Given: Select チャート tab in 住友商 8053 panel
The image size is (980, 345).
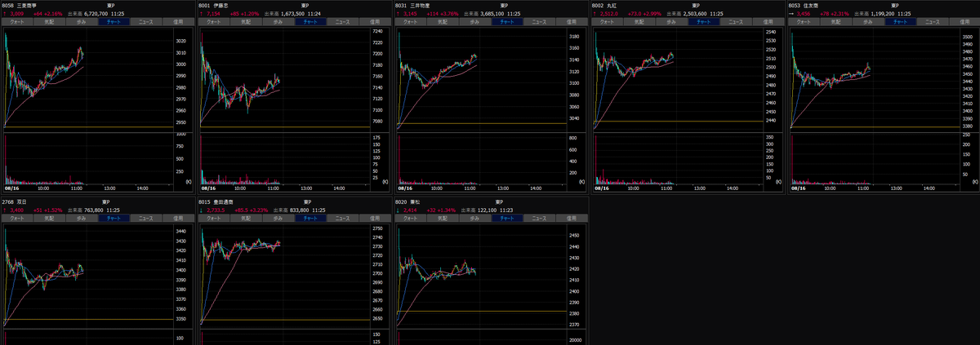Looking at the screenshot, I should tap(900, 22).
